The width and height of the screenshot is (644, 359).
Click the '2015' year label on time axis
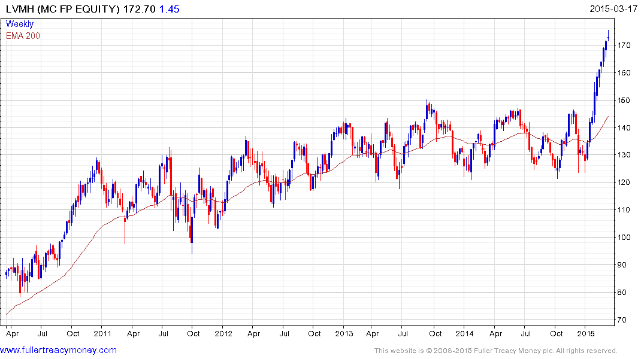[586, 333]
